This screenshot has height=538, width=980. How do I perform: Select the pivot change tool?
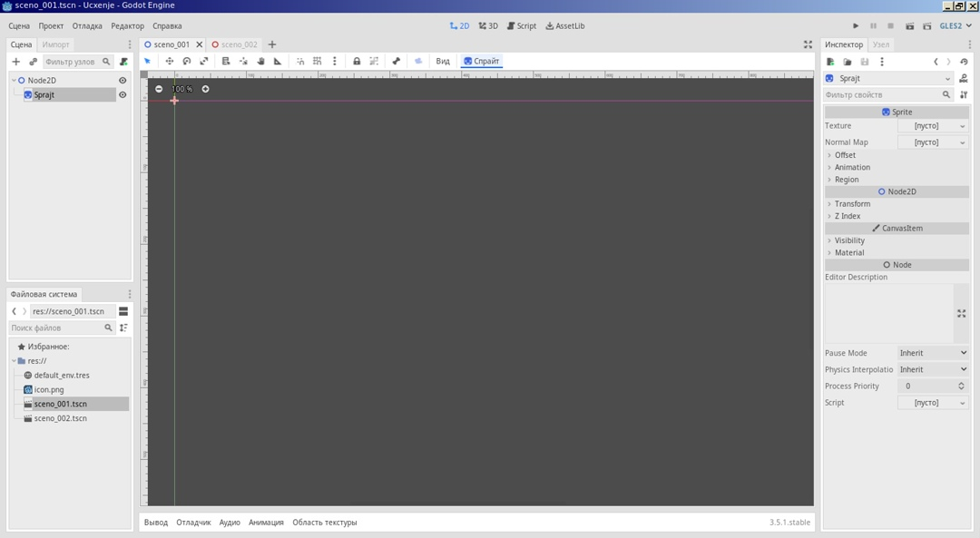click(243, 61)
